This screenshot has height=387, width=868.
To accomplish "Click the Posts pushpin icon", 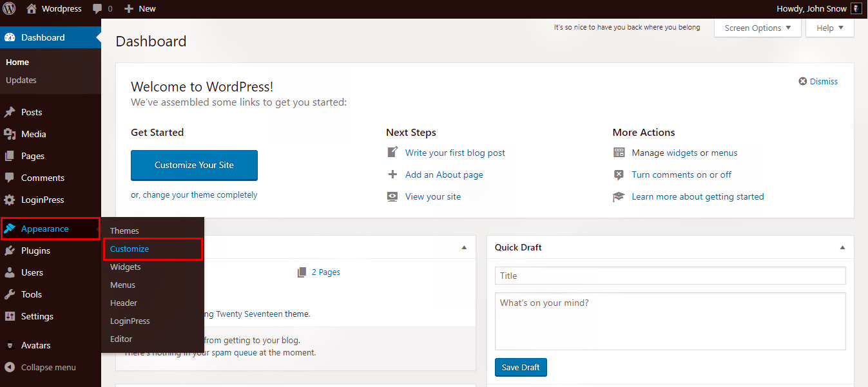I will [10, 112].
